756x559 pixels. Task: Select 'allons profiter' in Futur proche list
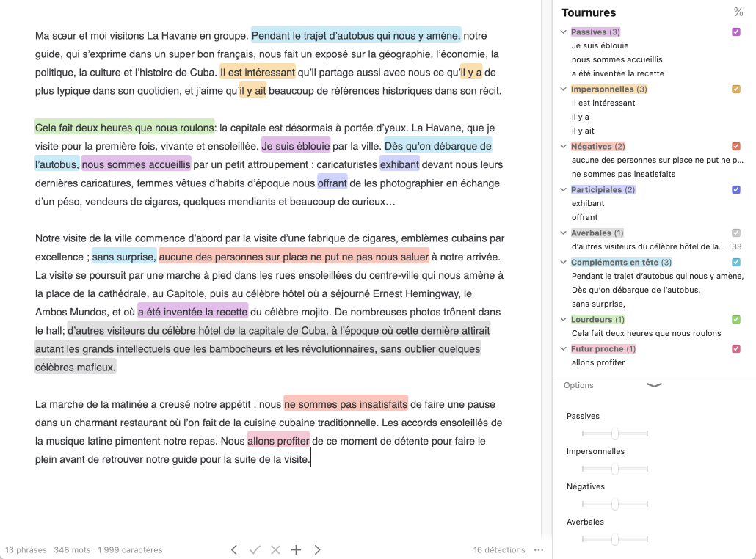coord(598,362)
